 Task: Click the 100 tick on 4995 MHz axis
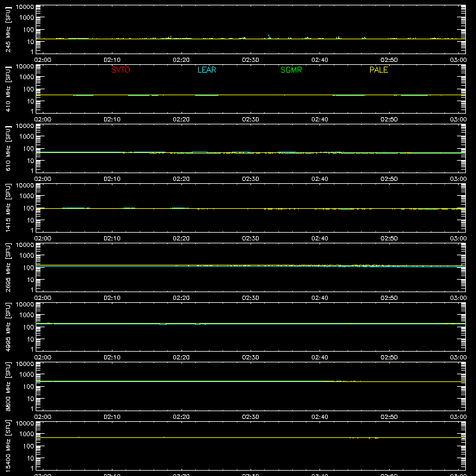29,327
